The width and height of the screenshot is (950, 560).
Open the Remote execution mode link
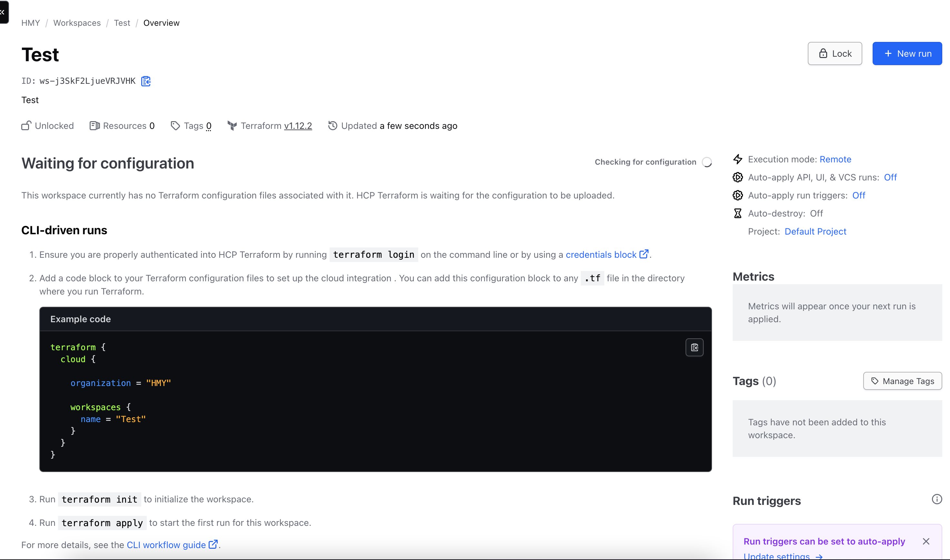click(x=835, y=159)
